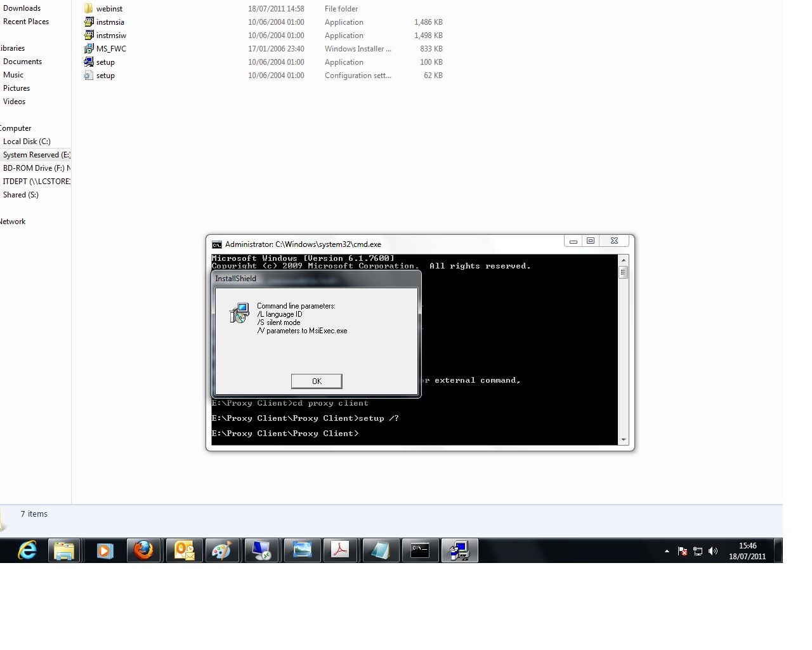Open the taskbar clock showing 15:46
The height and width of the screenshot is (650, 812).
(x=747, y=551)
